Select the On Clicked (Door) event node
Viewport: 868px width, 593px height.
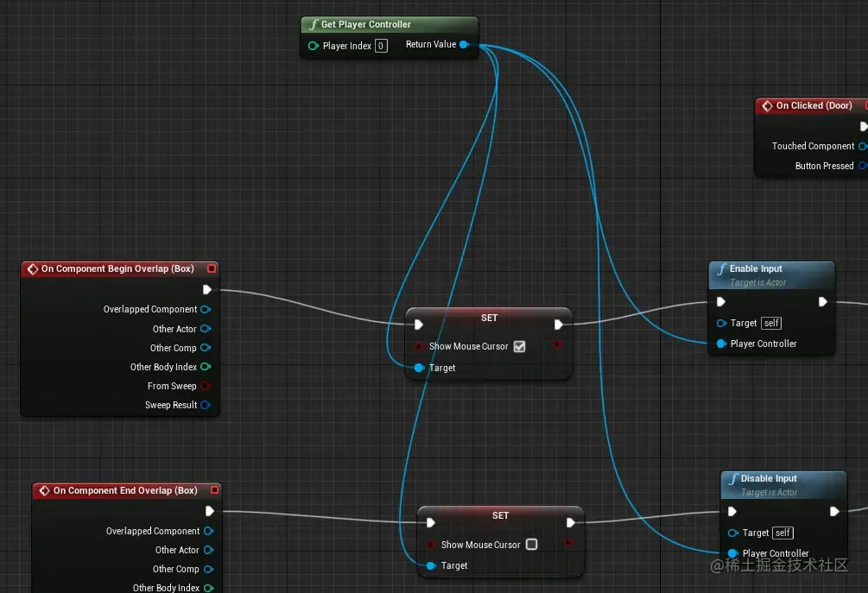812,105
